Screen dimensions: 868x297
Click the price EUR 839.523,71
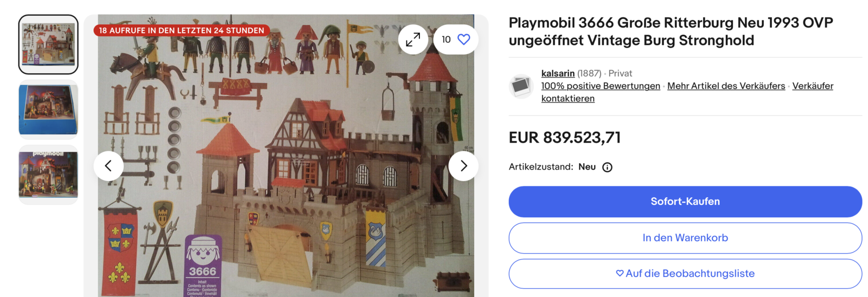tap(565, 138)
